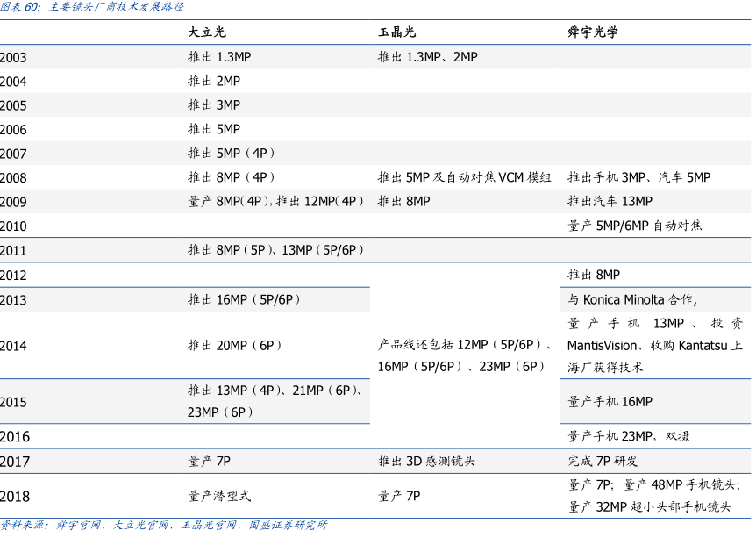The image size is (756, 538).
Task: Click the 推出 1.3MP、2MP cell for 玉晶光
Action: pos(427,57)
